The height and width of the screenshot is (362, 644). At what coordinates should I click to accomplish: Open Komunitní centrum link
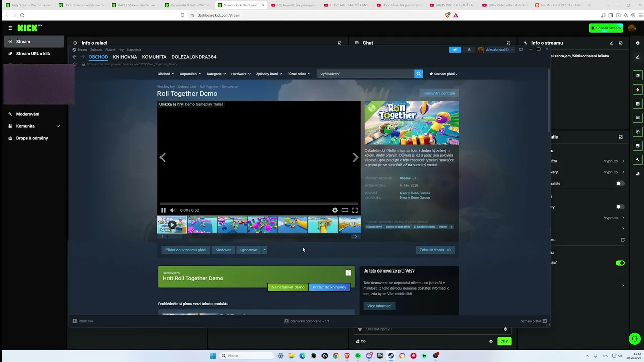pyautogui.click(x=439, y=93)
